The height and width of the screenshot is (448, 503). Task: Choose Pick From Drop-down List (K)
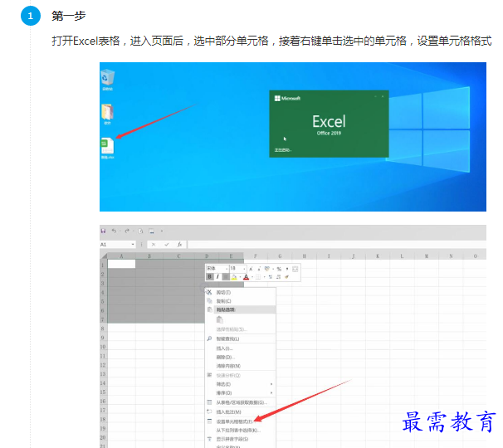click(241, 431)
